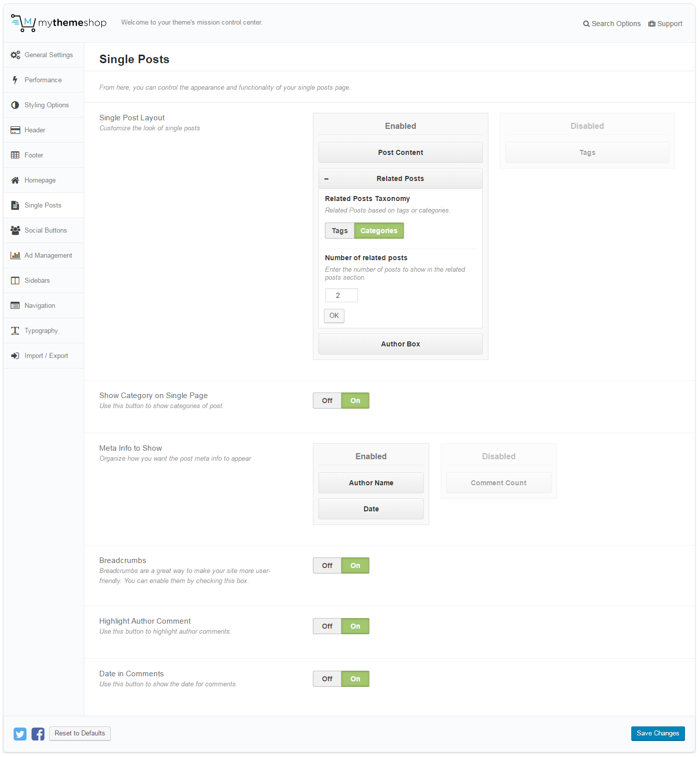Click the Performance lightning bolt icon
Screen dimensions: 700x757
15,80
